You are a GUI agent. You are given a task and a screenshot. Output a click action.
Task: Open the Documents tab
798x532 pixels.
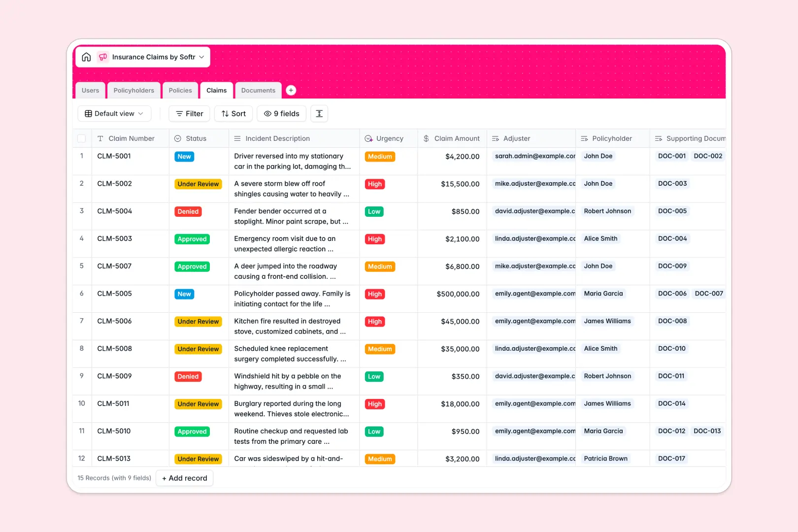(x=258, y=90)
